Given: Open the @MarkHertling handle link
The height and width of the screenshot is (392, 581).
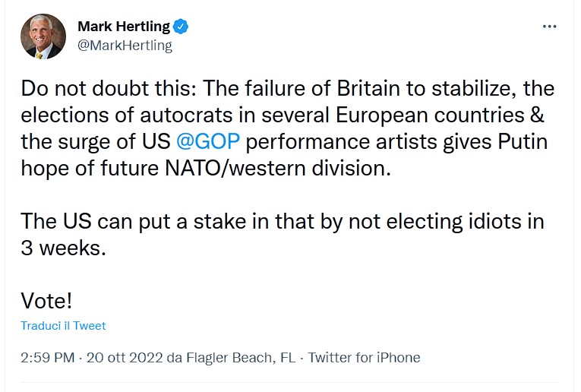Looking at the screenshot, I should click(125, 46).
